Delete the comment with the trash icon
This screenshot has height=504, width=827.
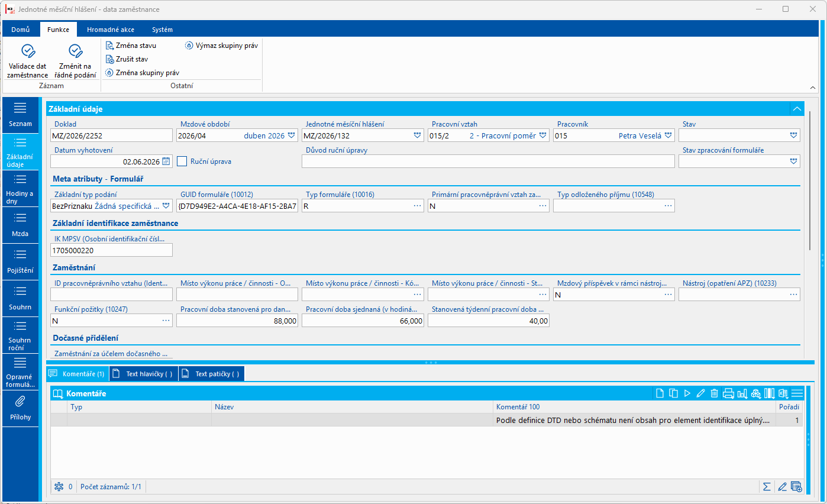[x=714, y=393]
